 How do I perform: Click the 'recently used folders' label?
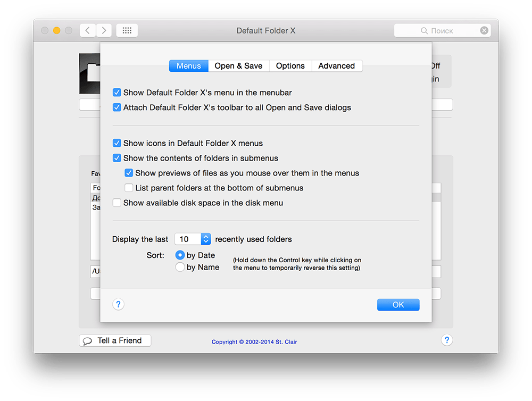coord(253,239)
